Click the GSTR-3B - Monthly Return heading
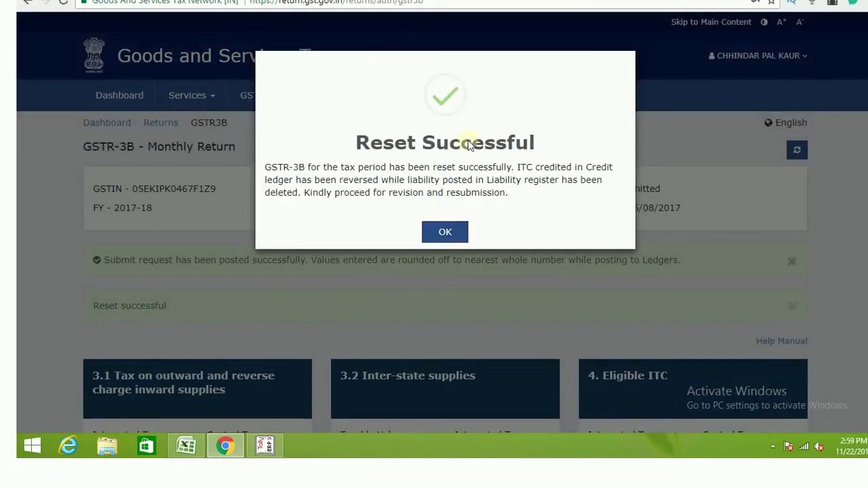The height and width of the screenshot is (488, 868). point(159,146)
